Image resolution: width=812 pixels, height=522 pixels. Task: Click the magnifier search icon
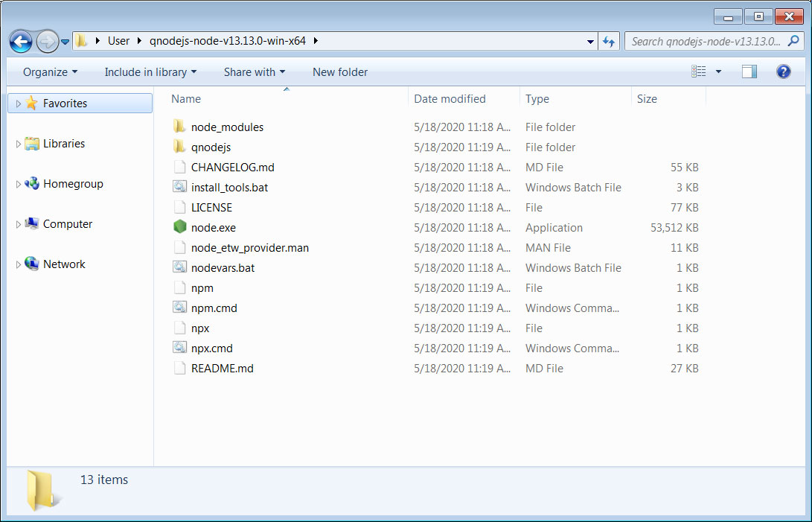click(793, 41)
